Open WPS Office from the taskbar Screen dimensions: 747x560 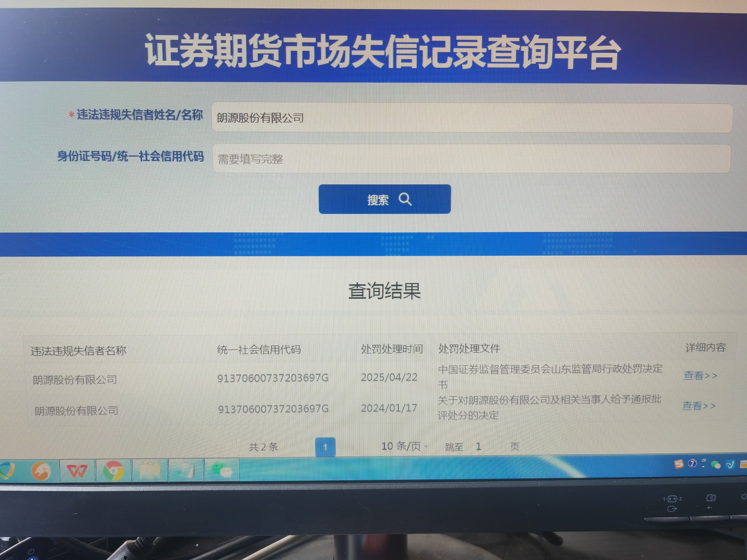pos(77,471)
